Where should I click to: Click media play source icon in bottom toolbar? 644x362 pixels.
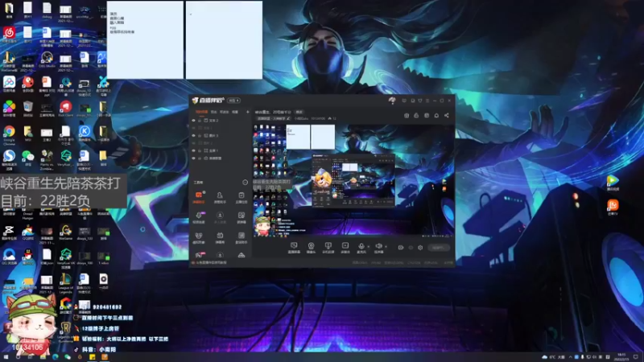pyautogui.click(x=345, y=246)
